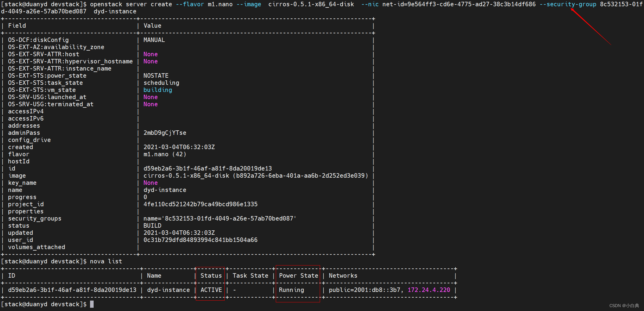Click the 'ID' column header in nova list
The width and height of the screenshot is (644, 311).
pyautogui.click(x=12, y=276)
